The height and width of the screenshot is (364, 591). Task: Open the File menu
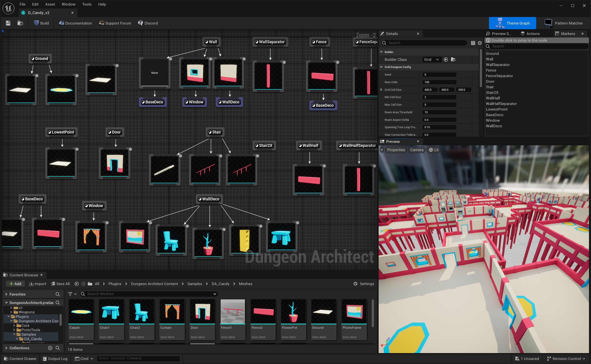(22, 4)
